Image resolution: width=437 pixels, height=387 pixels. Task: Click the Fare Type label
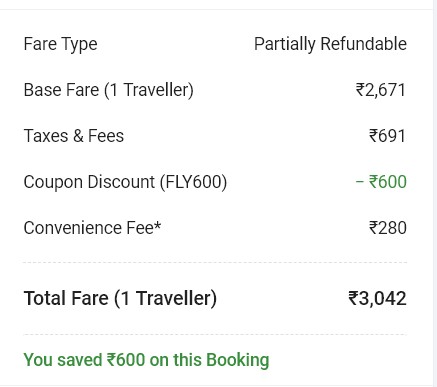(x=60, y=44)
